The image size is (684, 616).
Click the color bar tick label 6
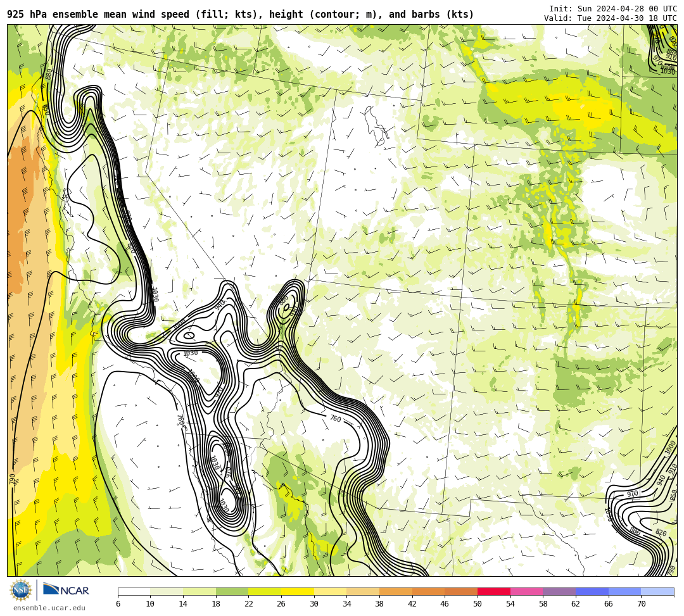(x=118, y=604)
